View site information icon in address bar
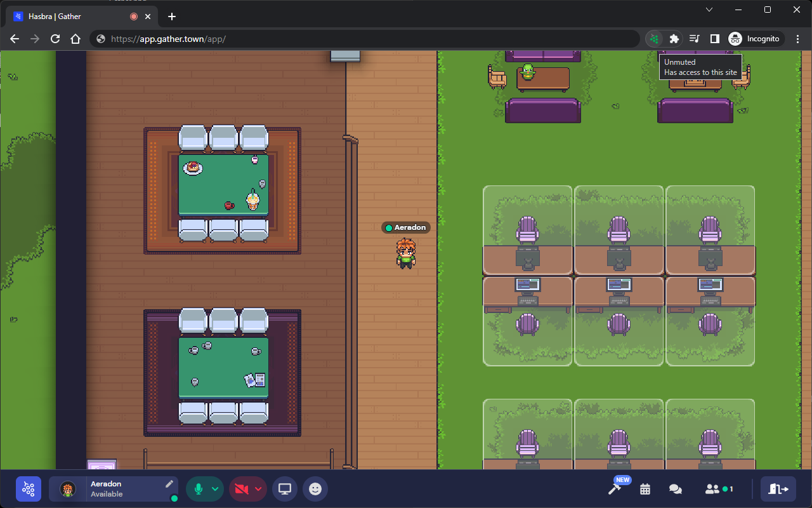The image size is (812, 508). pos(100,39)
